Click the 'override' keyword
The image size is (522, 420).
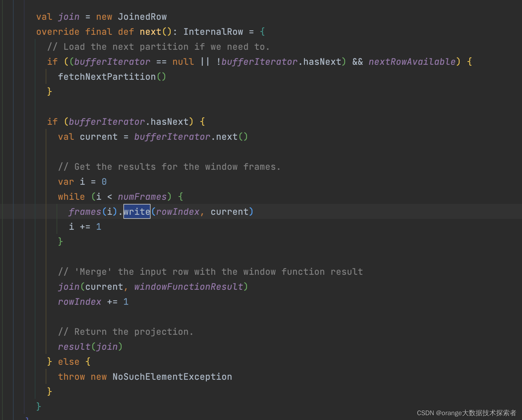[x=58, y=32]
